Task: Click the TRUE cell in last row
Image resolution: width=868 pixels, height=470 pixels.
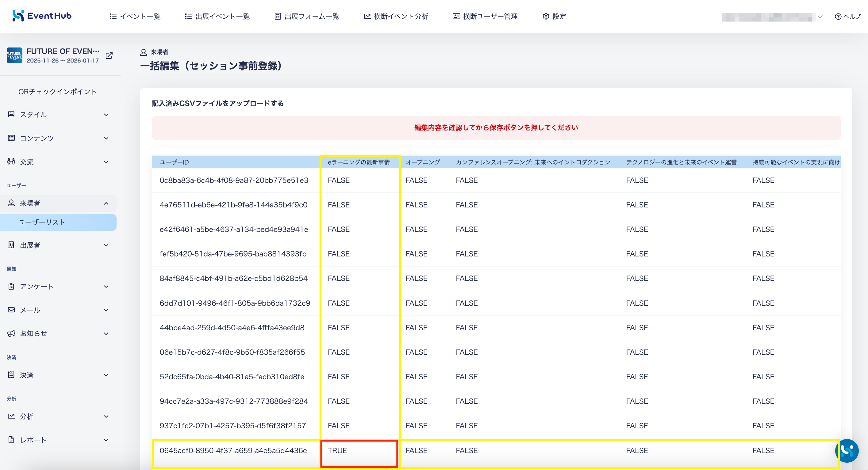Action: [x=359, y=453]
